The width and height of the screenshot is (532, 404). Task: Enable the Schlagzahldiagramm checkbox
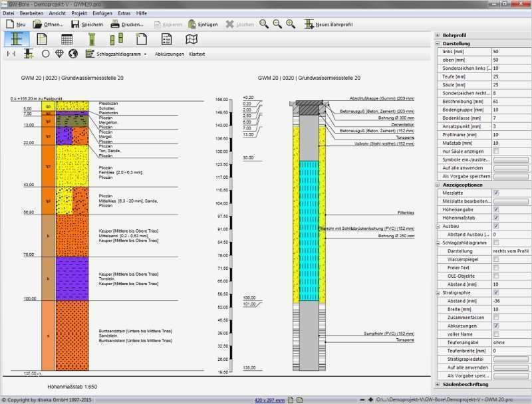point(496,243)
